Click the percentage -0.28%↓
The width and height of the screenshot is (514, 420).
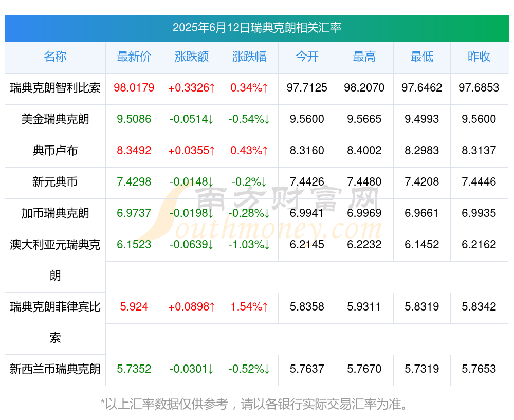pyautogui.click(x=249, y=213)
